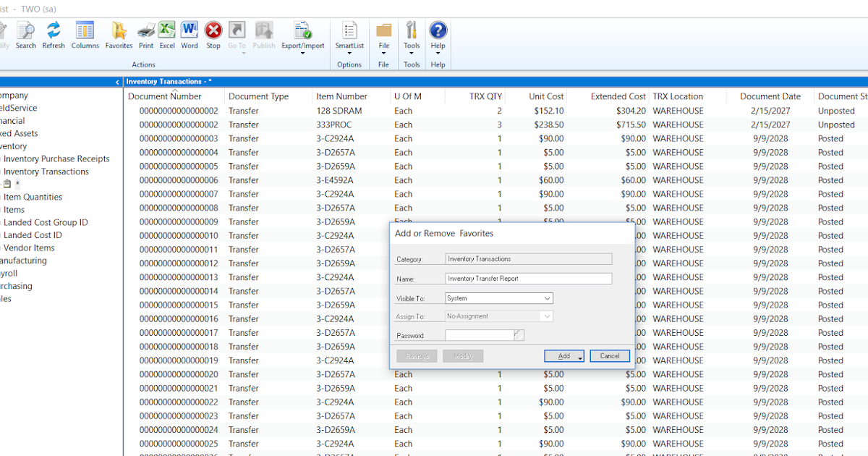Viewport: 868px width, 456px height.
Task: Refresh the Inventory Transactions list
Action: click(x=53, y=34)
